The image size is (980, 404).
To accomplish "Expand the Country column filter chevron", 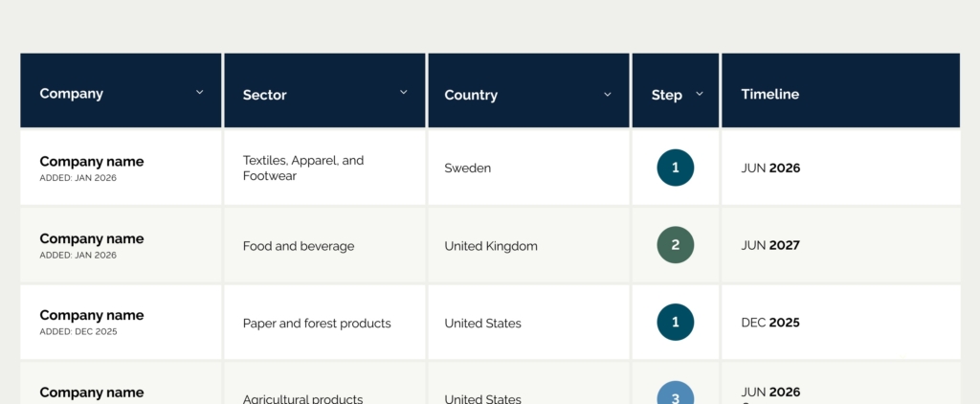I will coord(608,94).
